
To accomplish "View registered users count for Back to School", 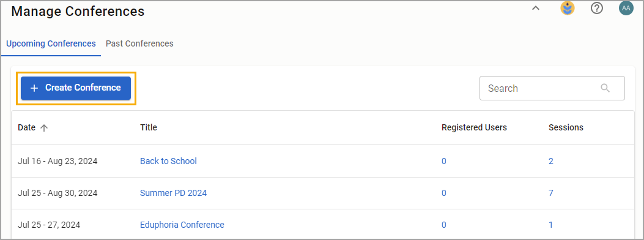I will 444,161.
